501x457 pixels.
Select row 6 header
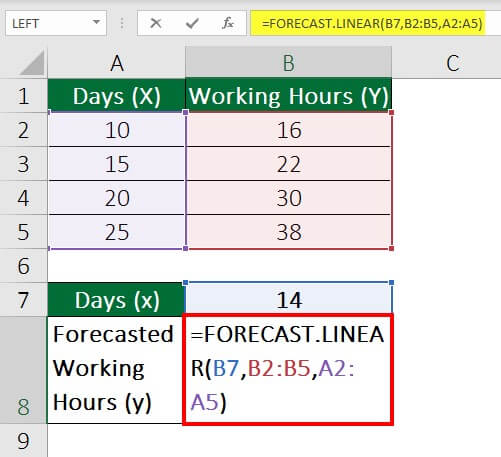pos(23,266)
